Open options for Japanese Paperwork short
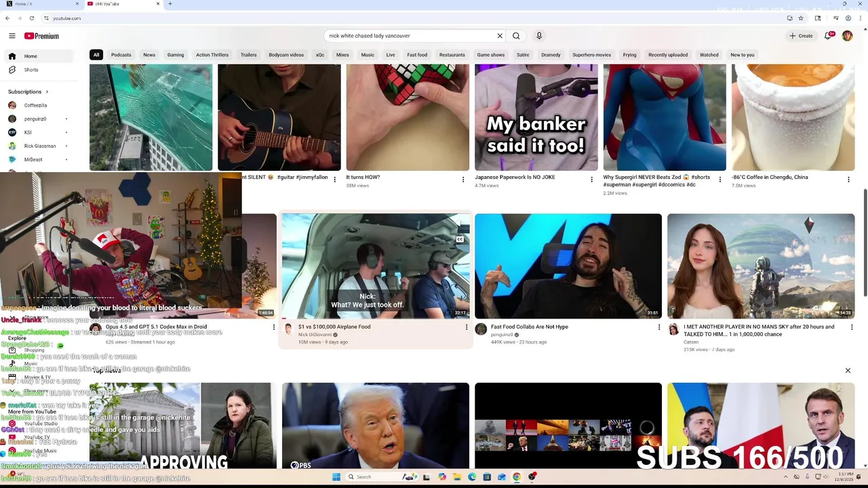This screenshot has width=868, height=488. click(x=591, y=180)
